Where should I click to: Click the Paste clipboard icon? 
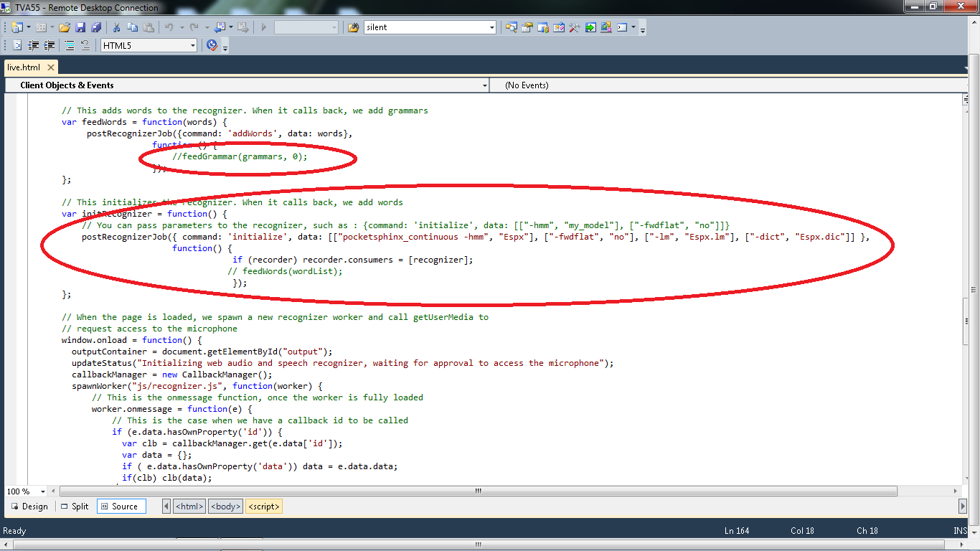coord(149,27)
